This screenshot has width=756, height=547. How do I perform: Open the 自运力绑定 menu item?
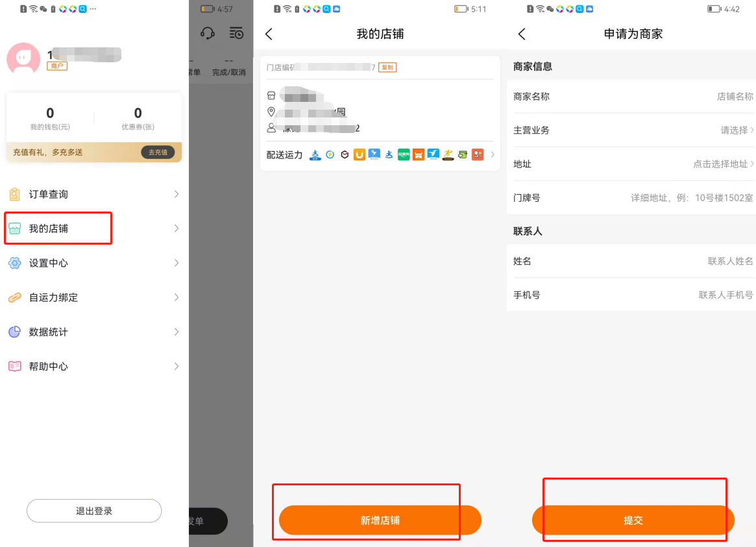pos(94,297)
